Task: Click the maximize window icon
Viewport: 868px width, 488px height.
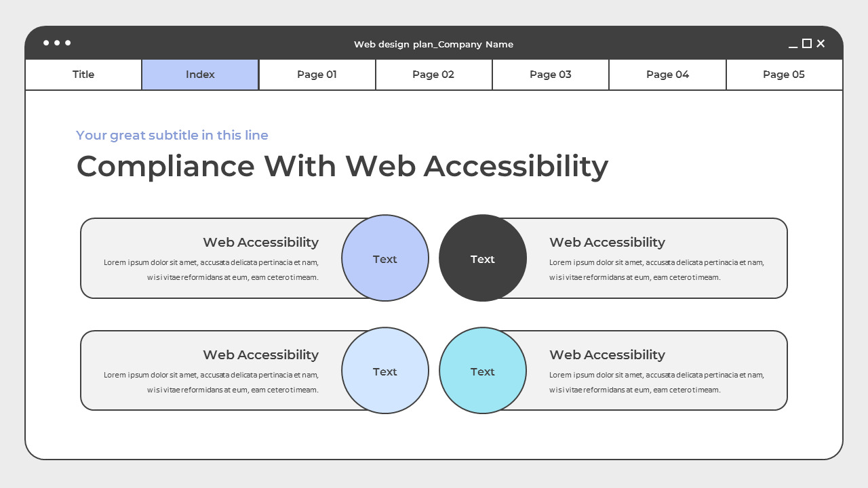Action: tap(806, 43)
